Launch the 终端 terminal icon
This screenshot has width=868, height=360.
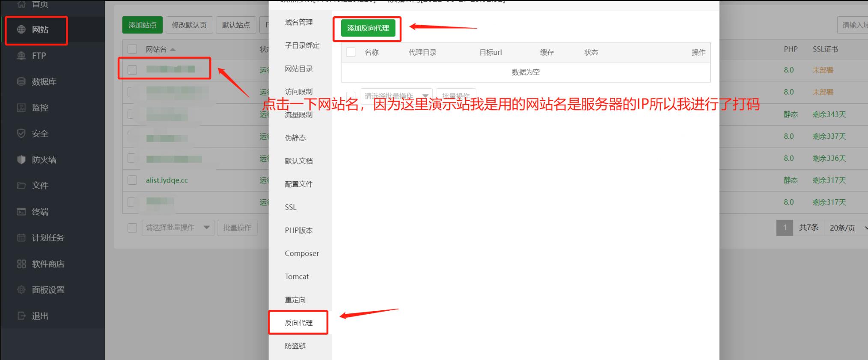(x=21, y=212)
